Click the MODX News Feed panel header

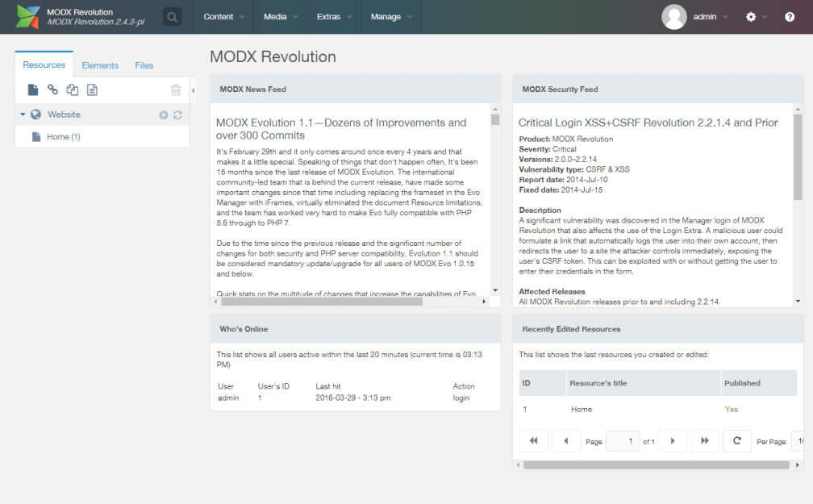(x=355, y=90)
